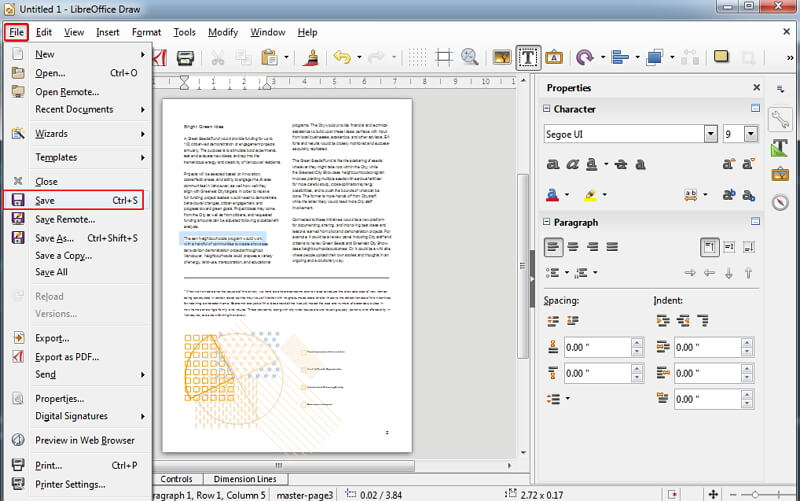
Task: Click the Rotate tool icon
Action: click(585, 57)
